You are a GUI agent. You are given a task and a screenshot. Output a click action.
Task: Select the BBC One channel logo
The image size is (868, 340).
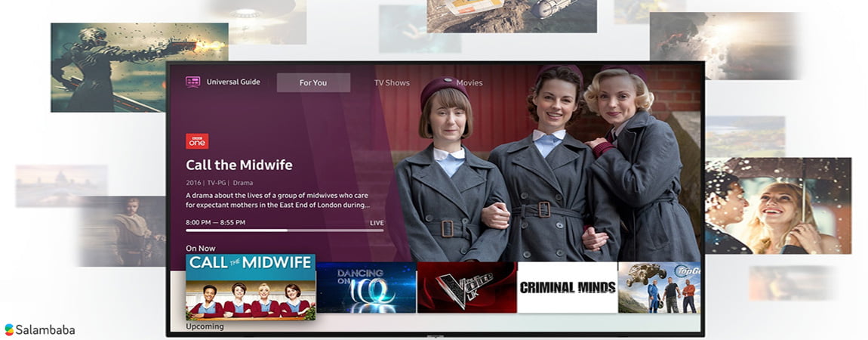197,141
